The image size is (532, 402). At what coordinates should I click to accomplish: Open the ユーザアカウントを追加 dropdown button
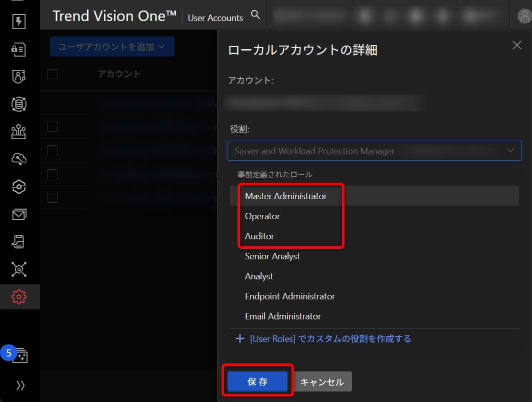[x=112, y=47]
